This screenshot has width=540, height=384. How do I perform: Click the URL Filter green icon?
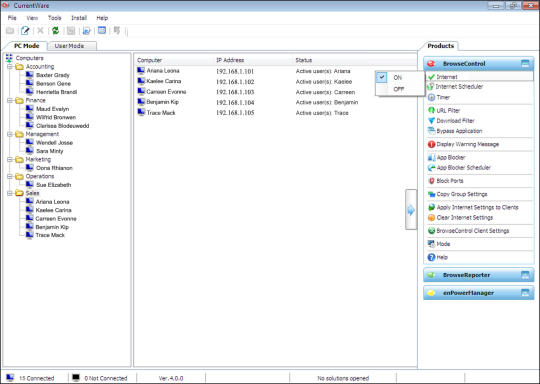coord(431,110)
